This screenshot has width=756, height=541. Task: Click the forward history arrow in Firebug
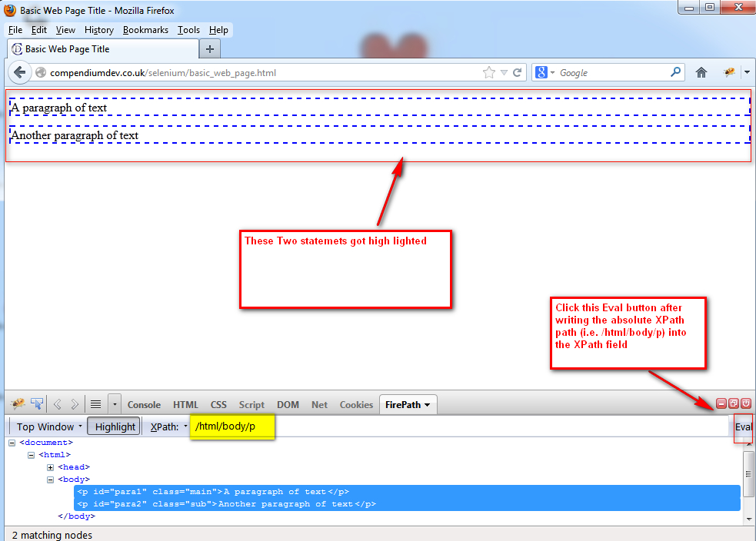[73, 403]
